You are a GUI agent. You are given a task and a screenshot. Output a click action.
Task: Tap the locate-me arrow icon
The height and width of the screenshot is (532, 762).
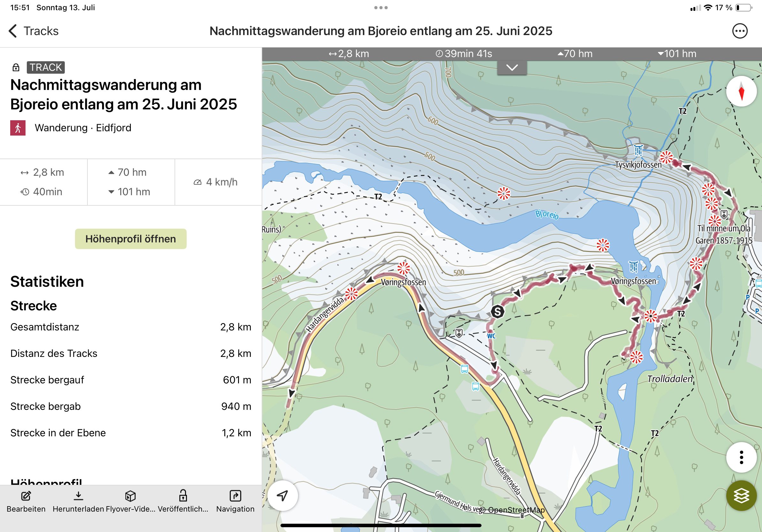282,496
